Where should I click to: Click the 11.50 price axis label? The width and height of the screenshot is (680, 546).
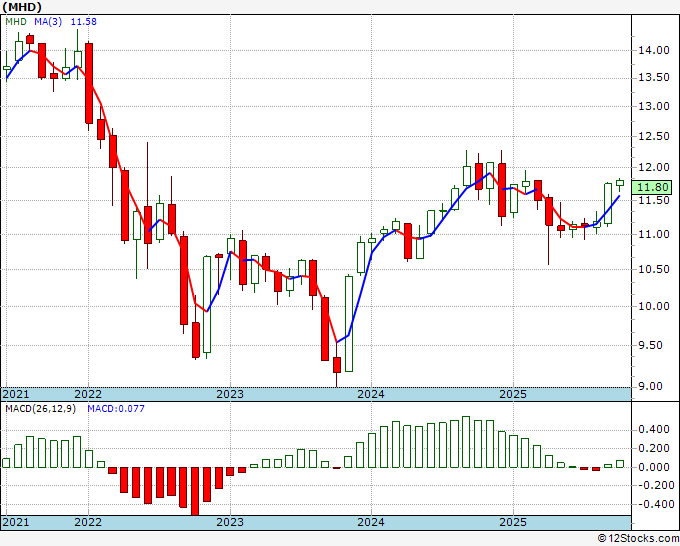pos(654,200)
